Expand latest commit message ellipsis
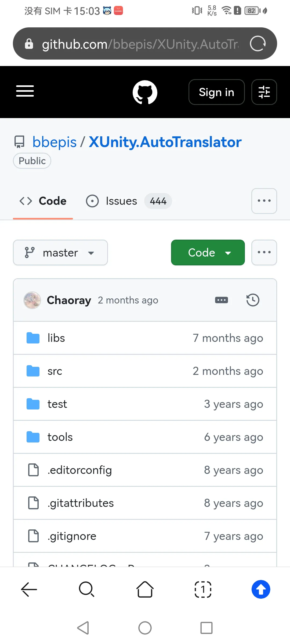Image resolution: width=290 pixels, height=644 pixels. click(222, 300)
